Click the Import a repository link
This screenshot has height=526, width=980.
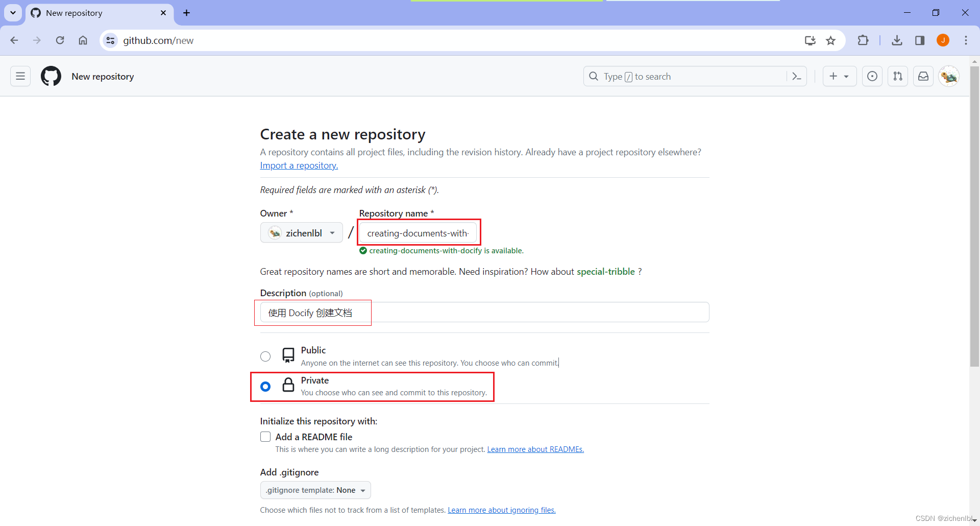point(299,165)
